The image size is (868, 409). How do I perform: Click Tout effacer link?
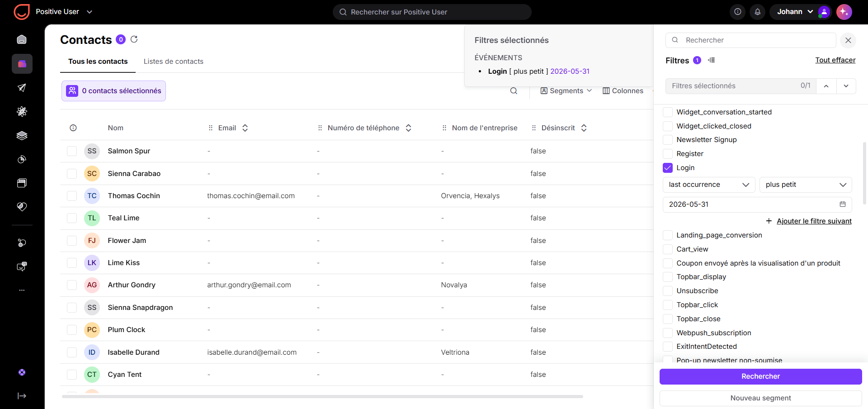click(x=835, y=60)
